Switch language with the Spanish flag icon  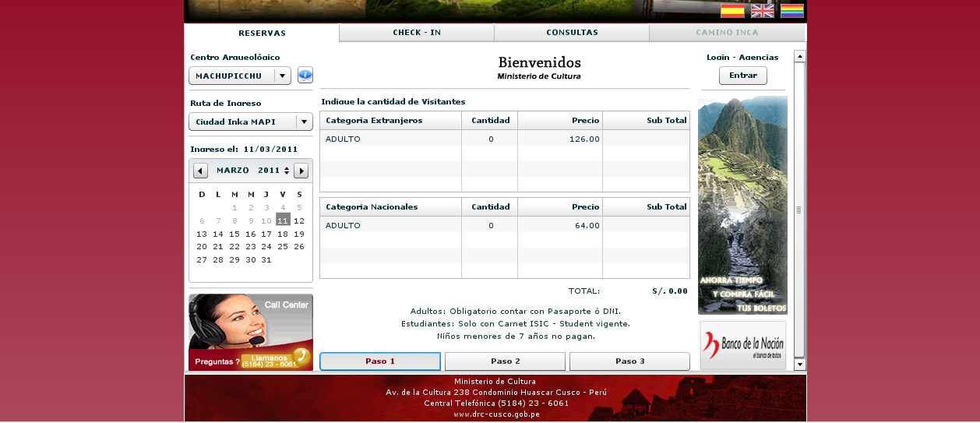(731, 11)
